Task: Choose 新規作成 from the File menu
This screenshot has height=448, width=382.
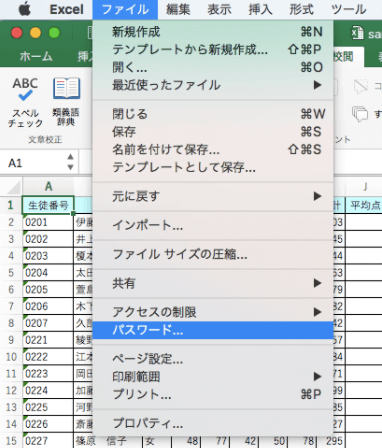Action: (x=213, y=32)
